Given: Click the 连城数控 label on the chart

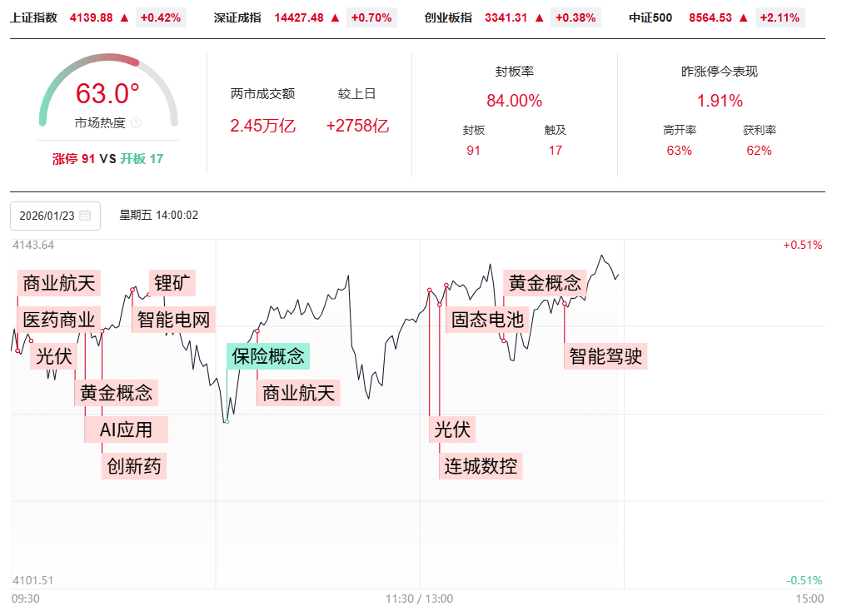Looking at the screenshot, I should point(481,465).
